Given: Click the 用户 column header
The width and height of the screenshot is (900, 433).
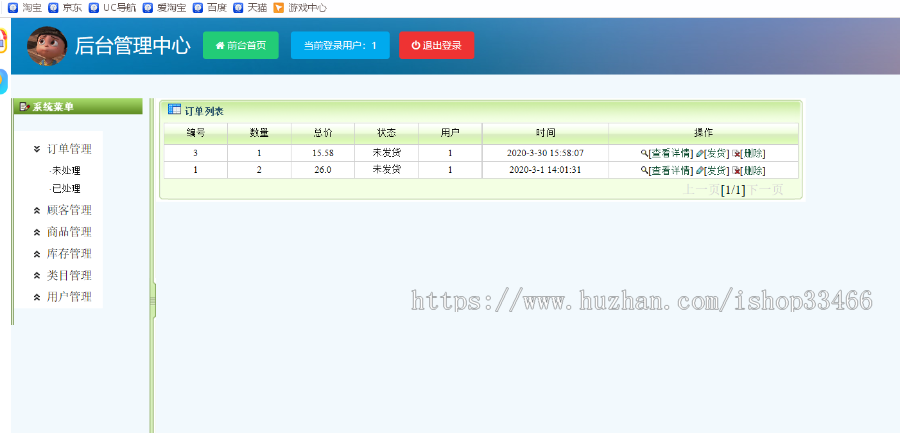Looking at the screenshot, I should click(x=450, y=133).
